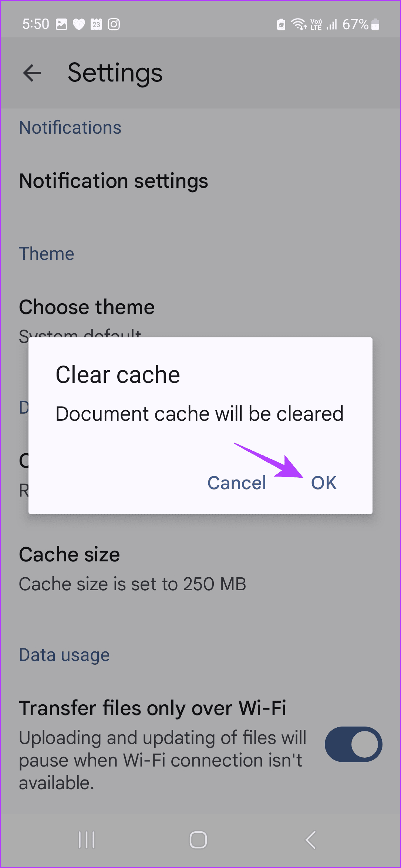The height and width of the screenshot is (868, 401).
Task: Tap the Notifications section header
Action: 70,128
